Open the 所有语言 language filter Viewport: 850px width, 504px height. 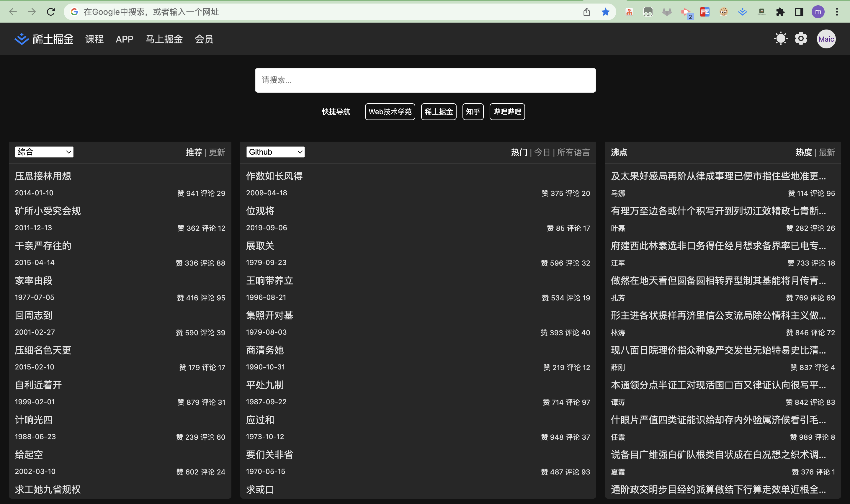(573, 152)
